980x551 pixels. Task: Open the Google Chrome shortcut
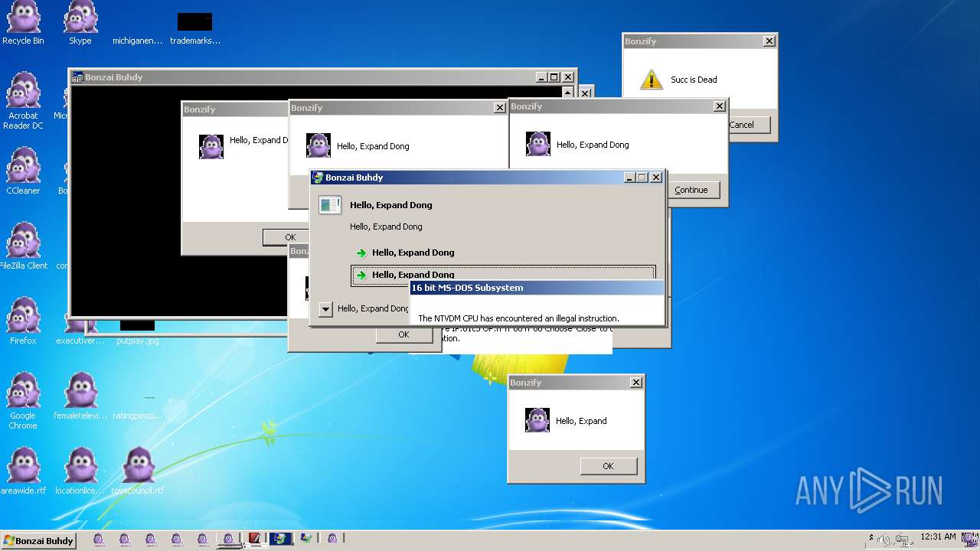pyautogui.click(x=23, y=401)
